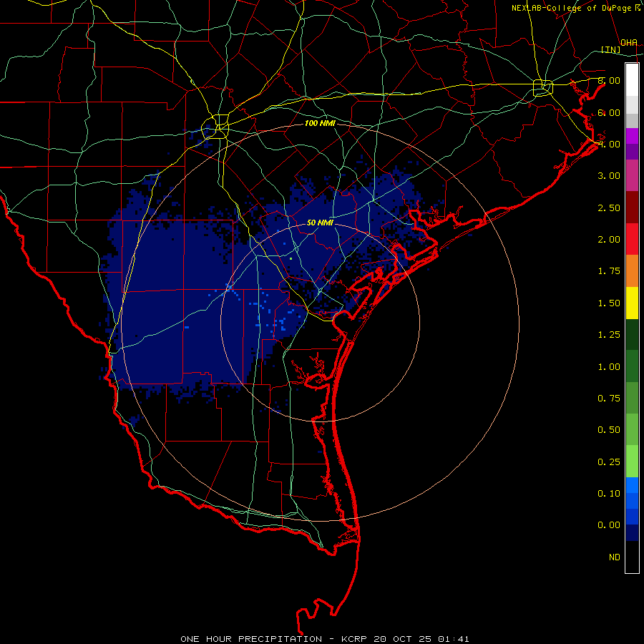Pick the brightest light green swatch beside 0.25
This screenshot has height=644, width=644.
(x=632, y=462)
